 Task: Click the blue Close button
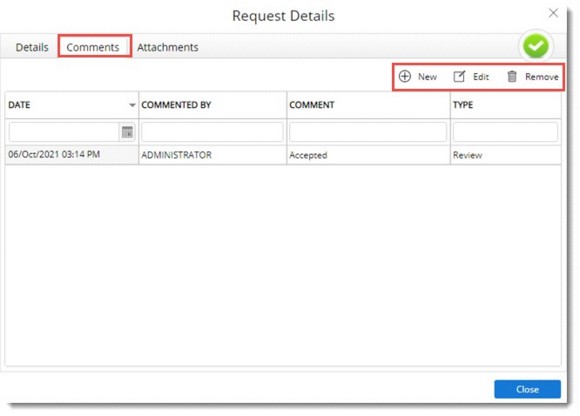pyautogui.click(x=527, y=389)
